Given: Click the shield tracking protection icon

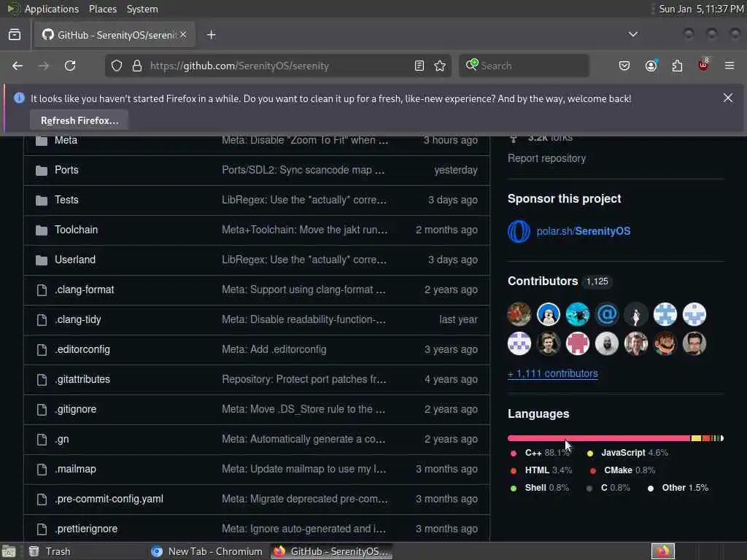Looking at the screenshot, I should pos(117,66).
